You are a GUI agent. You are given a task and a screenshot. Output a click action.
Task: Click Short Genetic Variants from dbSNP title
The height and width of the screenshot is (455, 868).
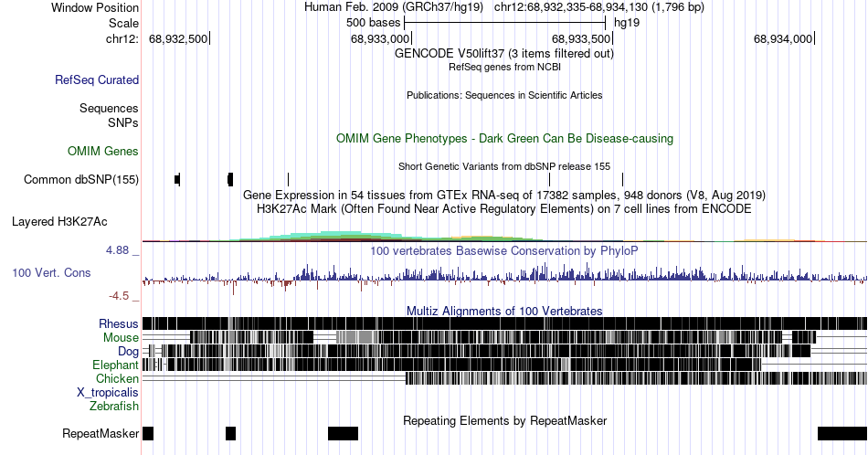click(x=504, y=166)
